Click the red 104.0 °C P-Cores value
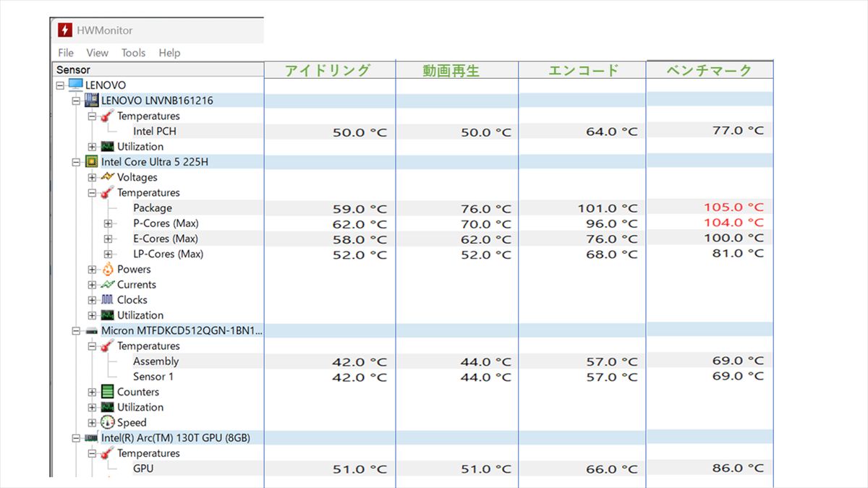This screenshot has width=868, height=488. tap(733, 223)
